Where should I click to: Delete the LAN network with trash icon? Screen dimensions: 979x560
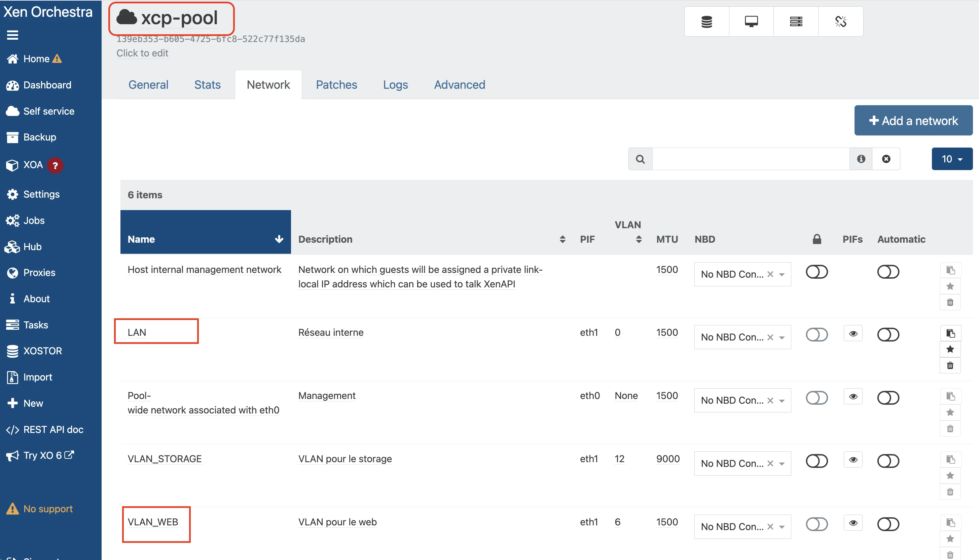coord(950,365)
